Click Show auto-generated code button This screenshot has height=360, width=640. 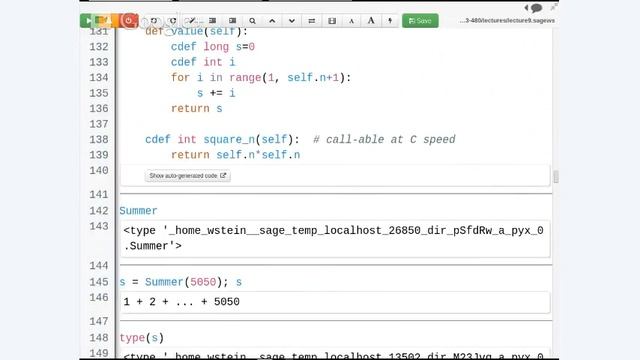(187, 176)
